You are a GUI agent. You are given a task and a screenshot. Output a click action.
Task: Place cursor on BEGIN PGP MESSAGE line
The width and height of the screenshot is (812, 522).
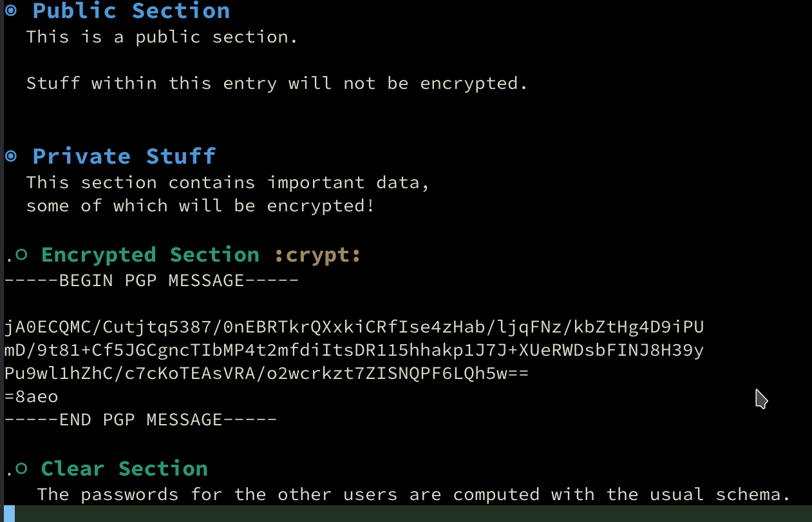pos(151,281)
